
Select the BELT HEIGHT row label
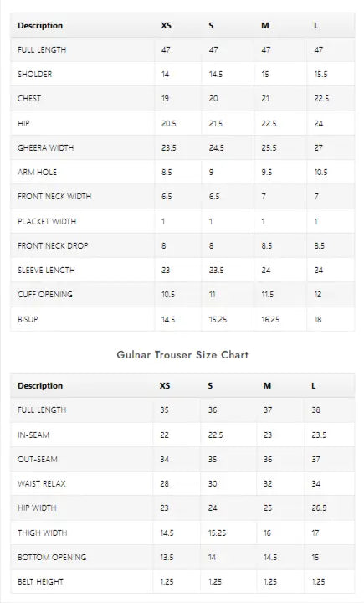[40, 581]
